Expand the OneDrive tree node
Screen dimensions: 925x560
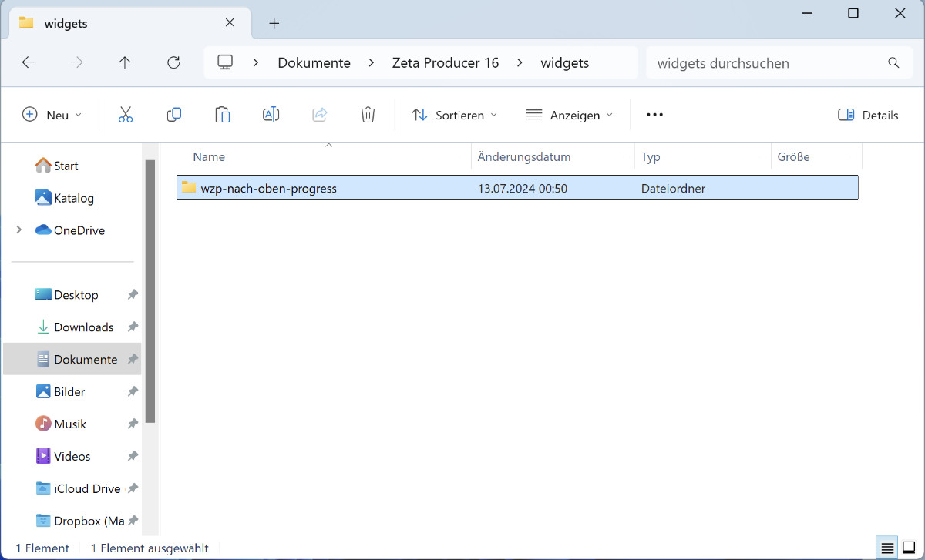pos(19,230)
